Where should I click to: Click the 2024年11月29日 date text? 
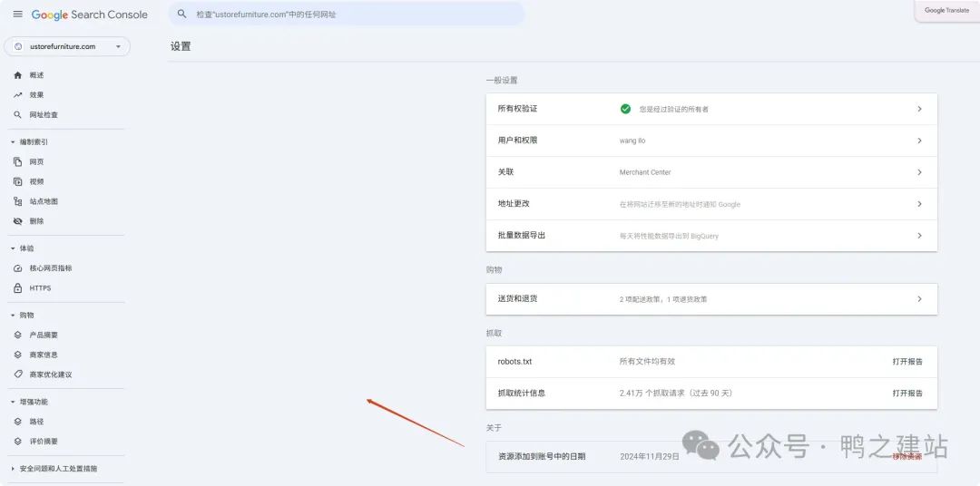pyautogui.click(x=650, y=457)
